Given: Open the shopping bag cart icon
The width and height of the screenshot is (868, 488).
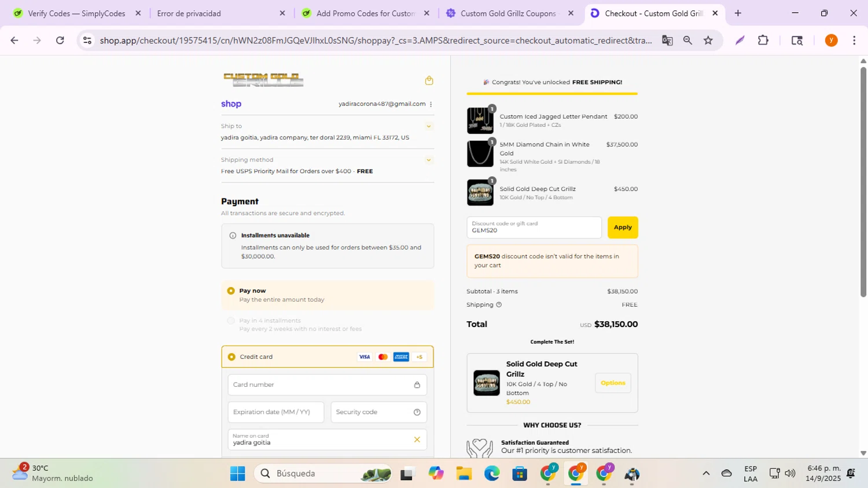Looking at the screenshot, I should [429, 80].
